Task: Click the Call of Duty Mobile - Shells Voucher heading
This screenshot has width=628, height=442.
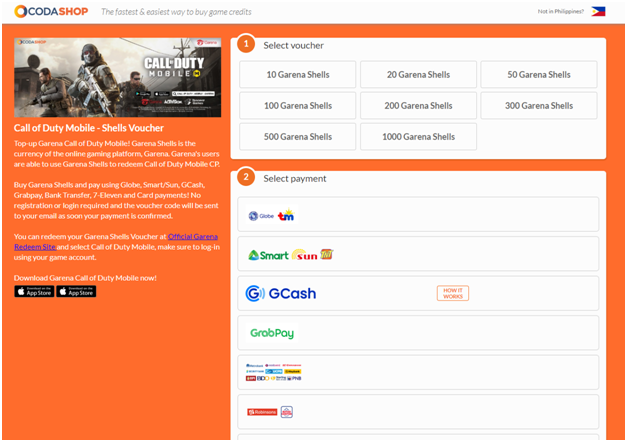Action: [x=89, y=128]
